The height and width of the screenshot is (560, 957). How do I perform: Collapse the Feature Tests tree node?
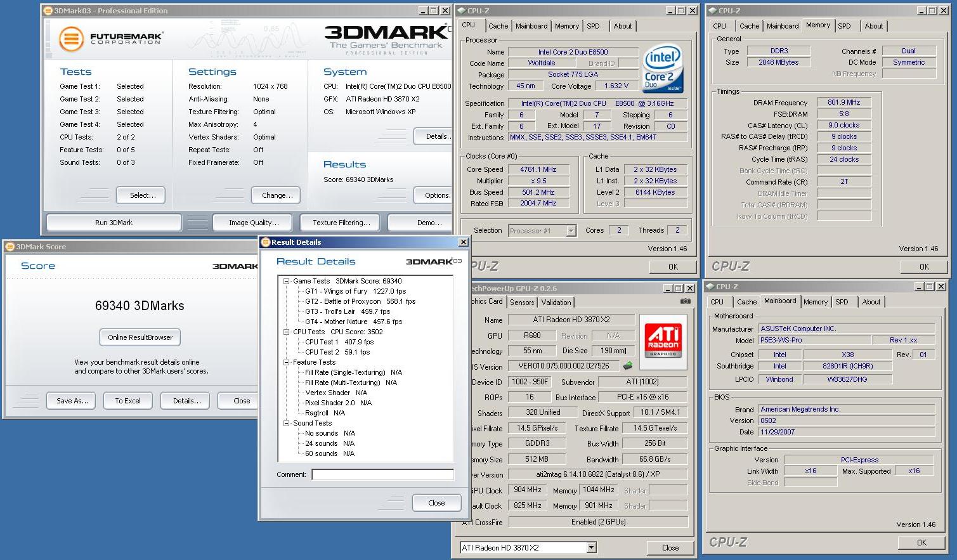click(287, 362)
